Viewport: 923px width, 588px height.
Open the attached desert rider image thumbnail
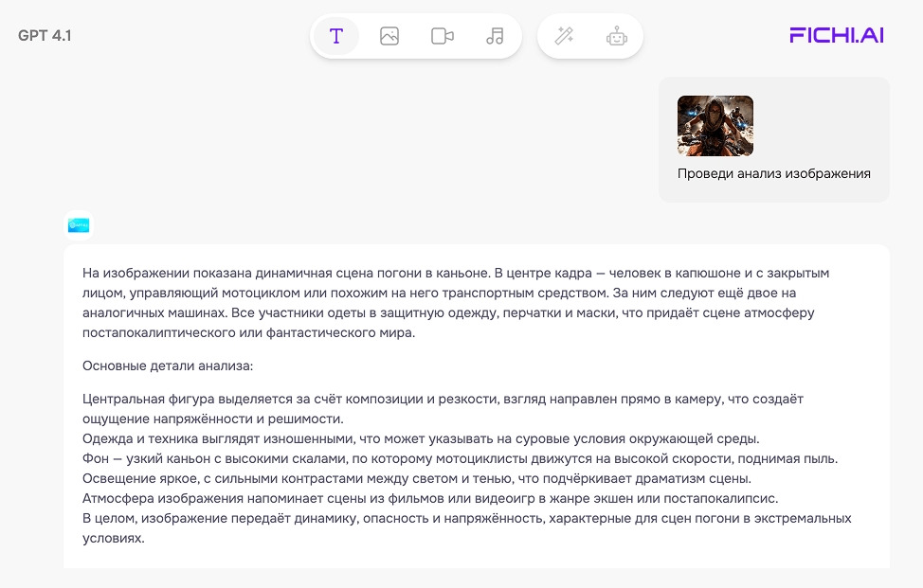(x=715, y=126)
